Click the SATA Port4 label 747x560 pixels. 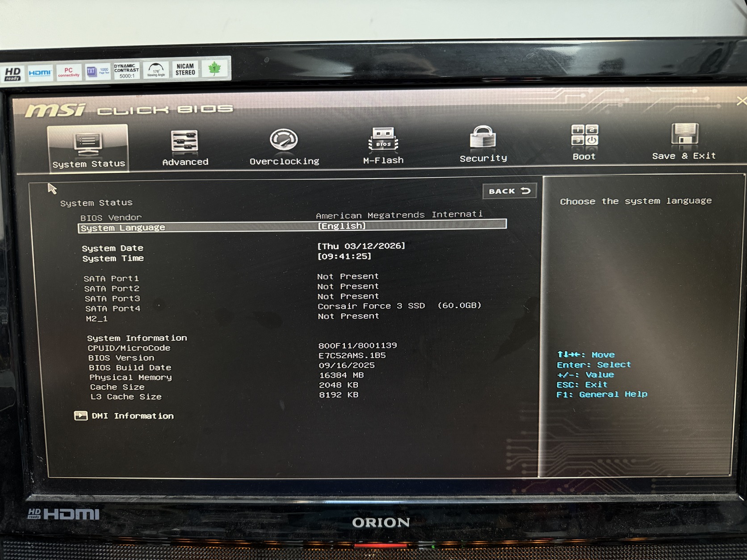(x=113, y=309)
